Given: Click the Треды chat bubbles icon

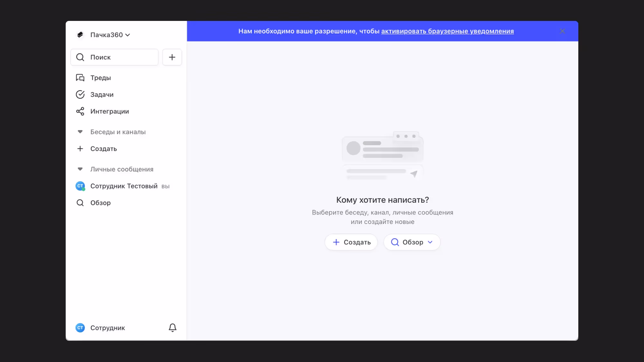Looking at the screenshot, I should [x=80, y=78].
